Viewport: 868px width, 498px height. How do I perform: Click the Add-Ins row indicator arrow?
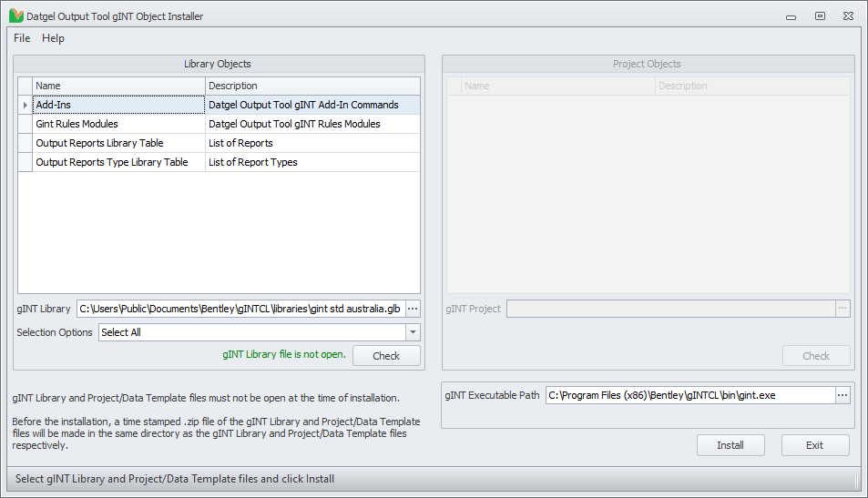tap(25, 105)
